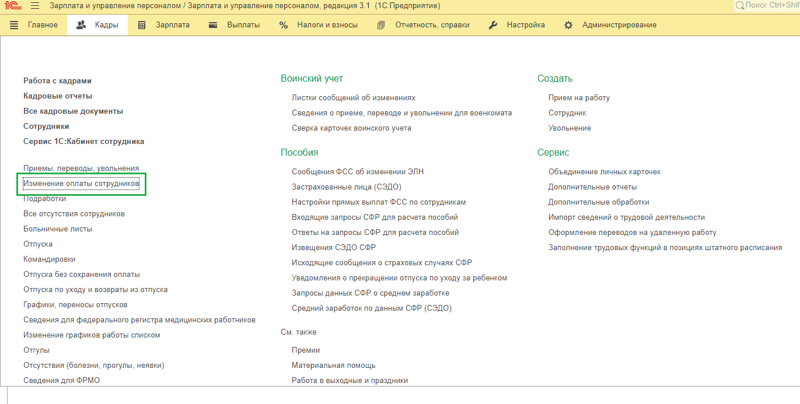Open Объединение личных карточек

605,172
